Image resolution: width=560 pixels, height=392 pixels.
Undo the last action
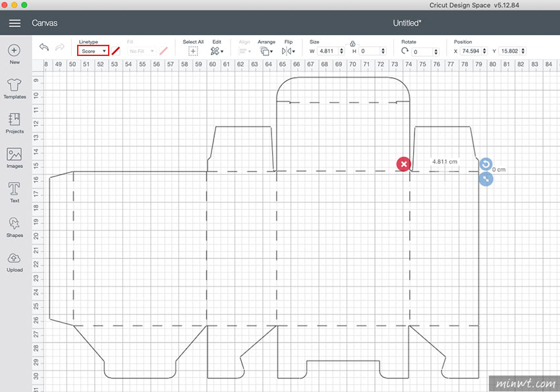point(44,47)
